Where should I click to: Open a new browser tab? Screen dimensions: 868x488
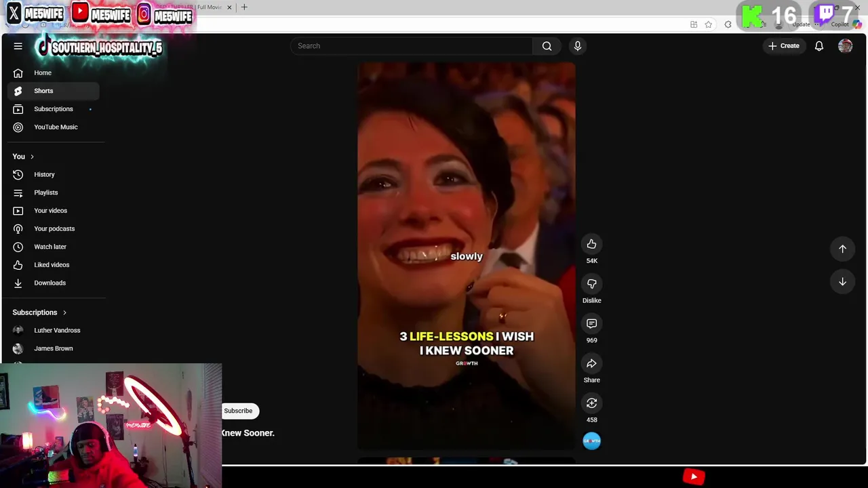tap(244, 7)
